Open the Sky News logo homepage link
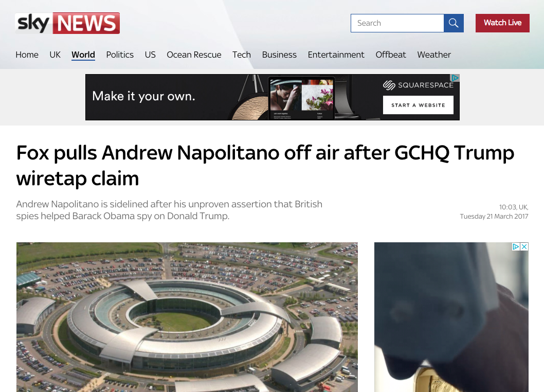 click(x=67, y=23)
